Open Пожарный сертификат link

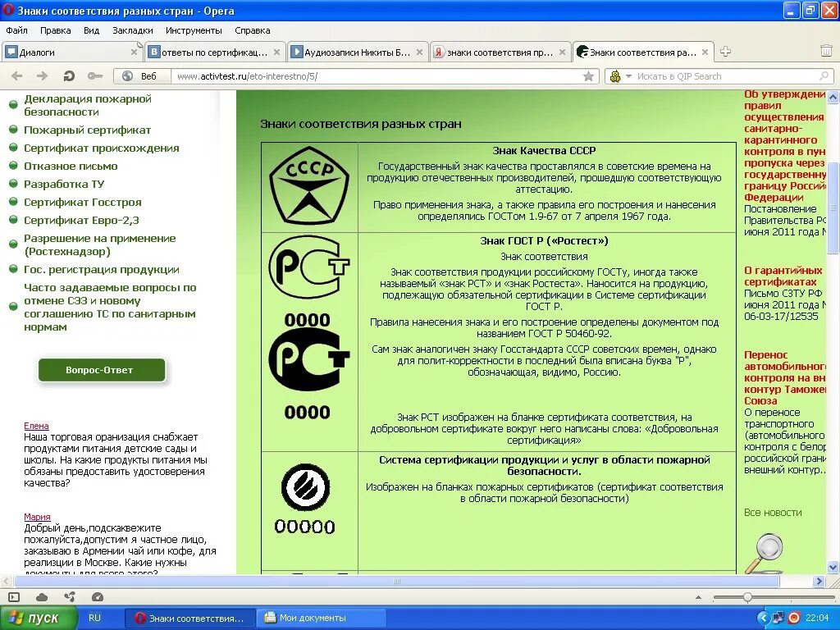click(87, 130)
